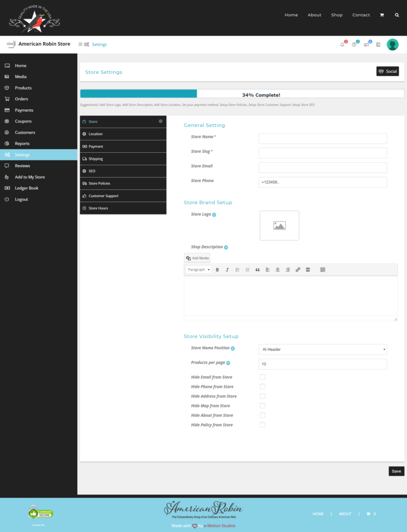
Task: Enable Hide Email from Store checkbox
Action: click(x=262, y=377)
